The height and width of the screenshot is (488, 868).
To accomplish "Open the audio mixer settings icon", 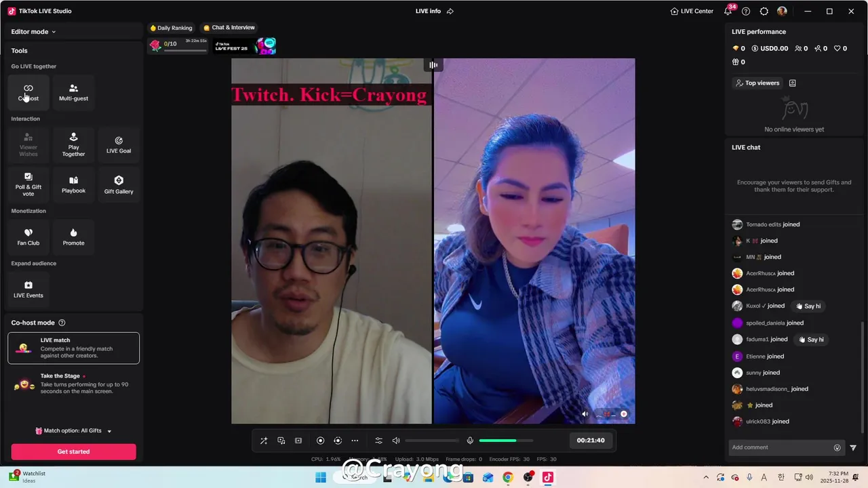I will pyautogui.click(x=379, y=441).
